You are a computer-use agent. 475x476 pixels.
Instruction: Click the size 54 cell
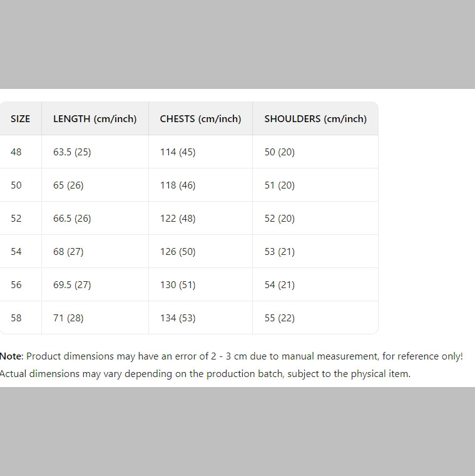pyautogui.click(x=16, y=252)
